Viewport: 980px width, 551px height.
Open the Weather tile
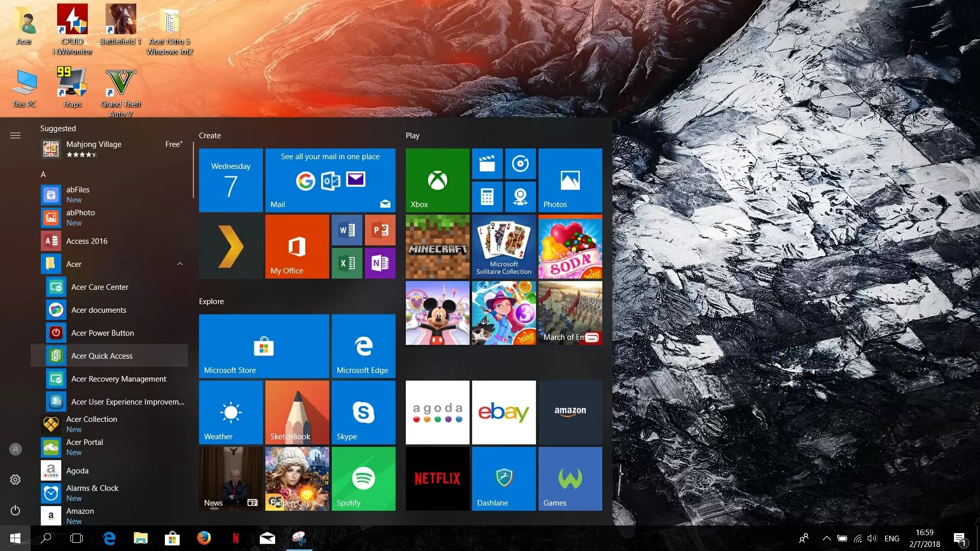point(231,412)
